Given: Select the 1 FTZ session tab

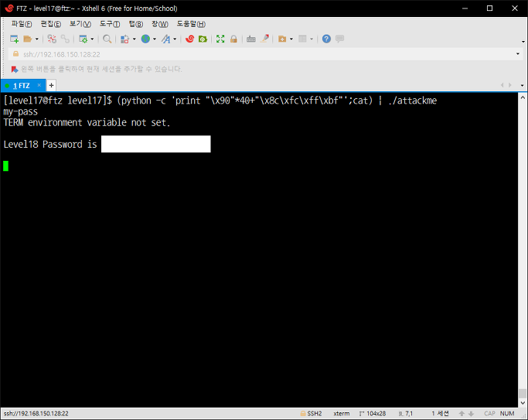Looking at the screenshot, I should [x=23, y=86].
